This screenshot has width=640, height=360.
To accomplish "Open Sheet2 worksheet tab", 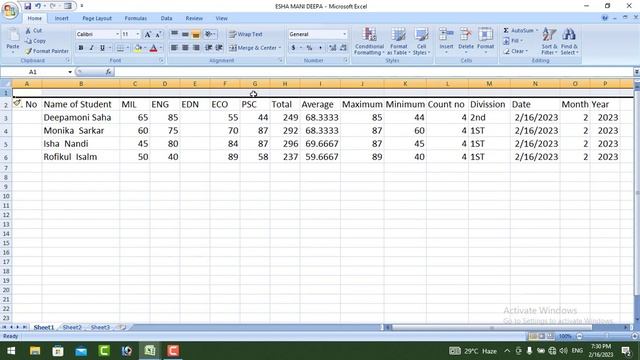I will coord(72,327).
